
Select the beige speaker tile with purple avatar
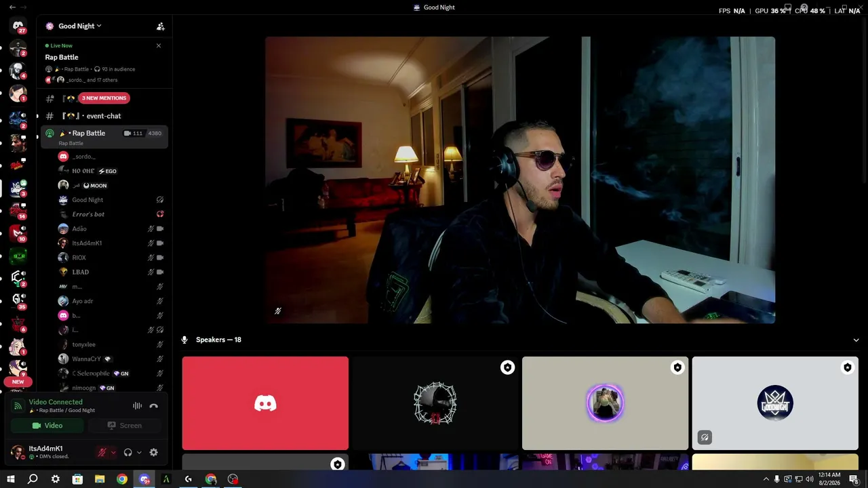[x=605, y=403]
